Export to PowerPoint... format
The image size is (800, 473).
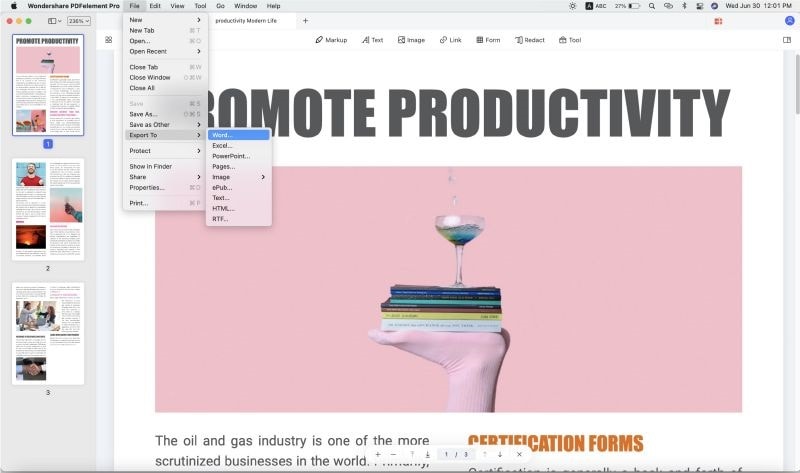coord(239,156)
